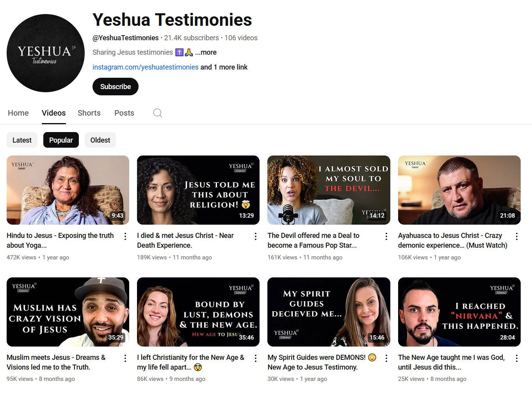Open the instagram.com/yeshuatestimonies link
The height and width of the screenshot is (395, 532).
point(146,67)
